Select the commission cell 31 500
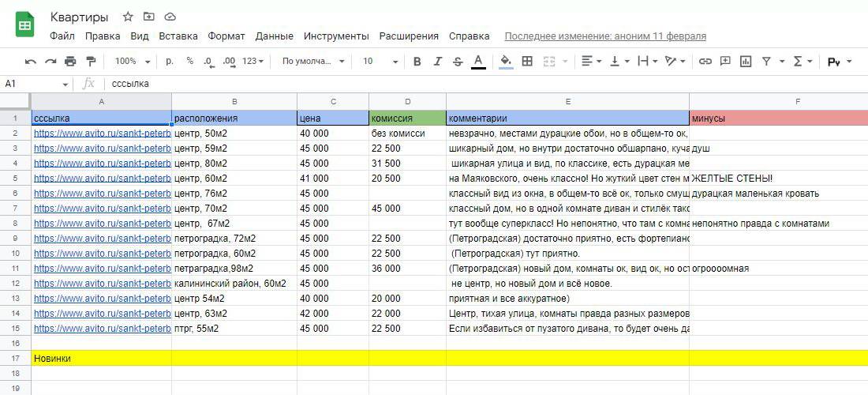The height and width of the screenshot is (395, 868). pyautogui.click(x=407, y=164)
